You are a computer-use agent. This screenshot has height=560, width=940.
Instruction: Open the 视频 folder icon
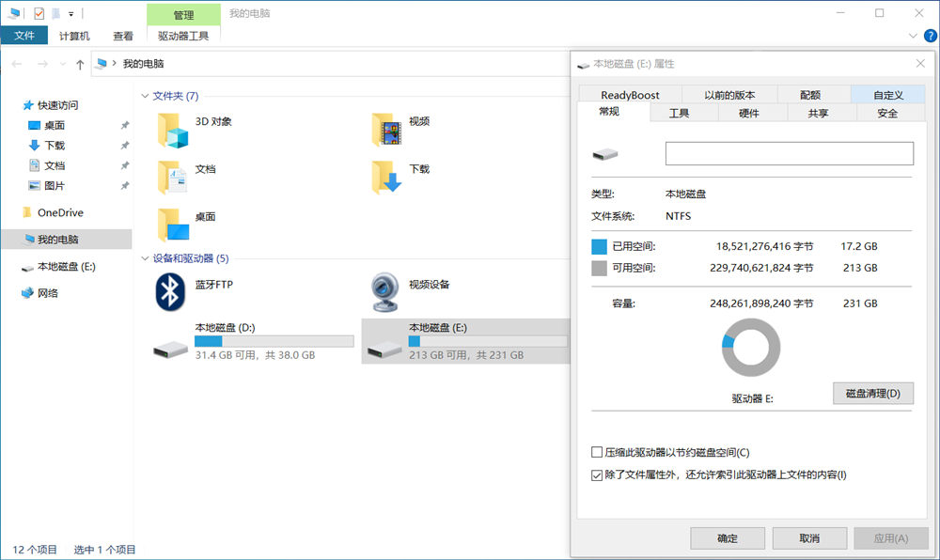[x=386, y=131]
